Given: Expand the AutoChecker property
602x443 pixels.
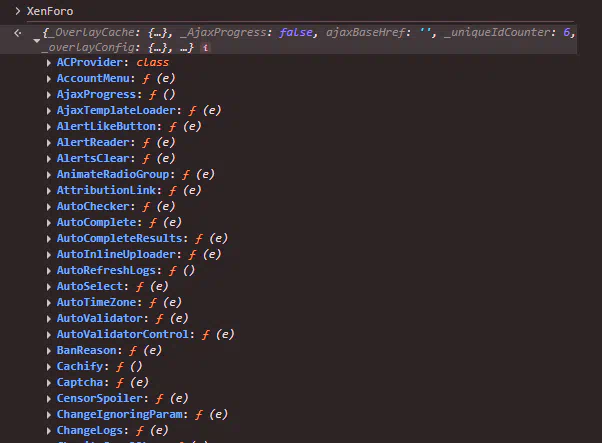Looking at the screenshot, I should pos(49,207).
